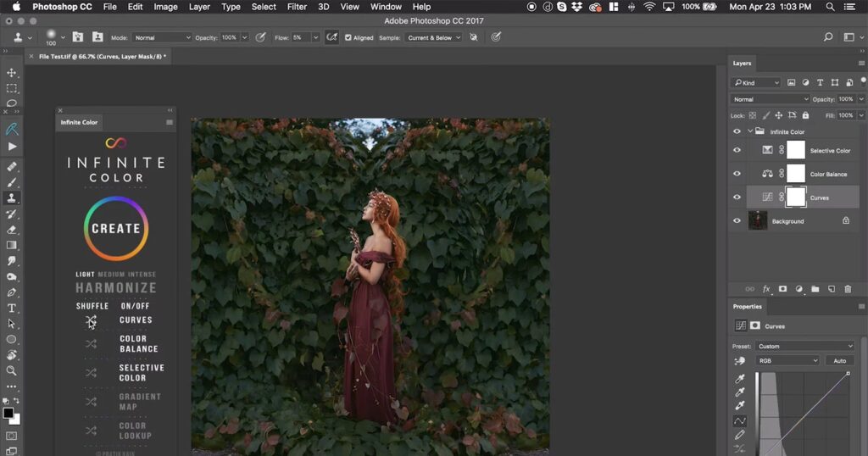The image size is (868, 456).
Task: Select the Move tool
Action: click(12, 72)
